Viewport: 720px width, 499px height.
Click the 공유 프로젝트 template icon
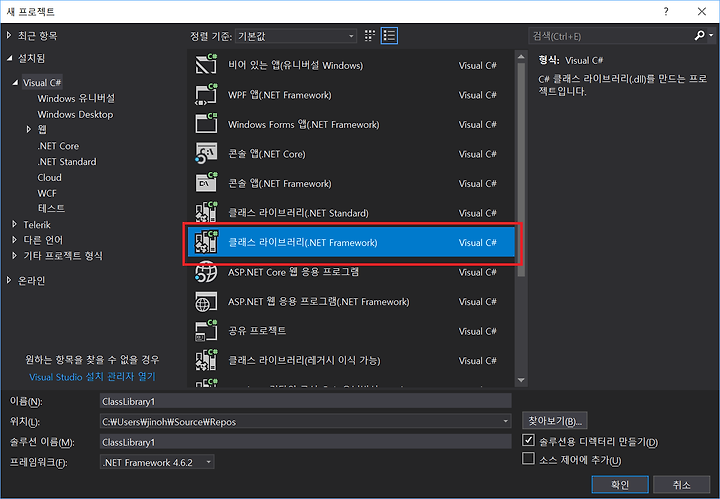206,331
